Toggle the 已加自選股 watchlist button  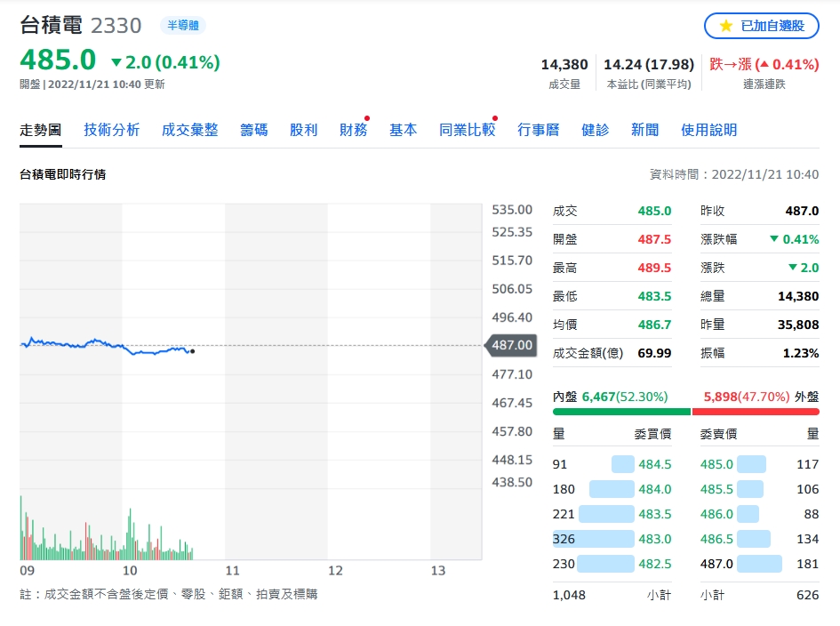pos(761,26)
